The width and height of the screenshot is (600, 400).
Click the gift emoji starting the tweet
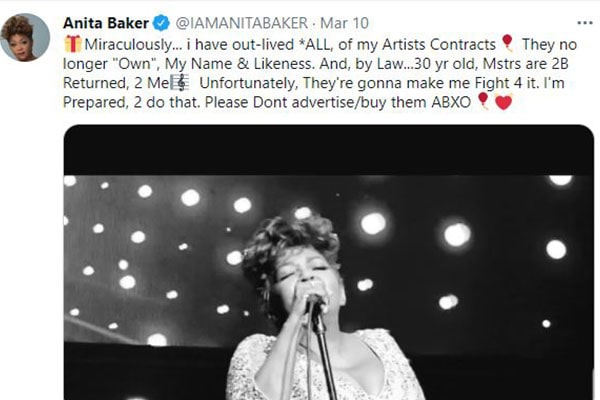[72, 43]
